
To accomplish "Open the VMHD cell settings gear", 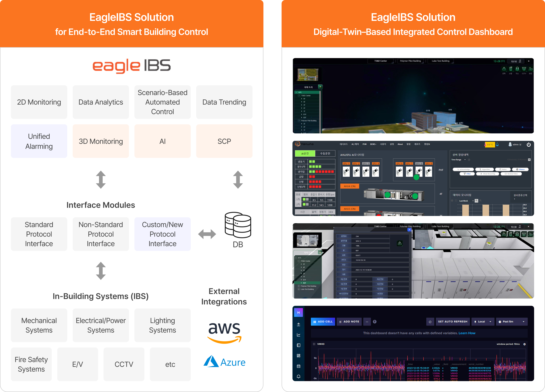I will 525,344.
